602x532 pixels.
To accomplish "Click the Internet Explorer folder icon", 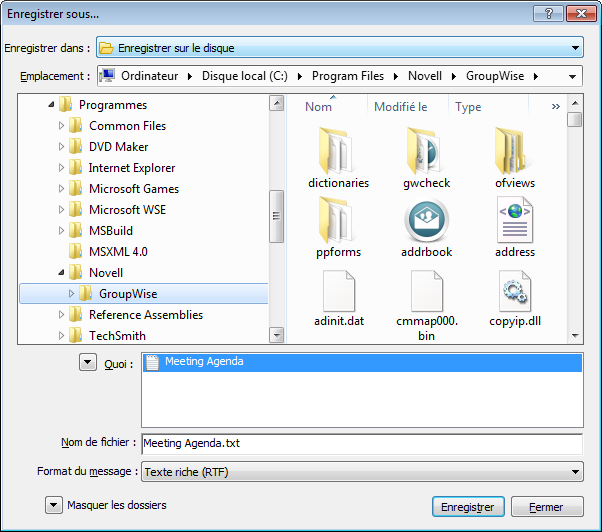I will [75, 167].
